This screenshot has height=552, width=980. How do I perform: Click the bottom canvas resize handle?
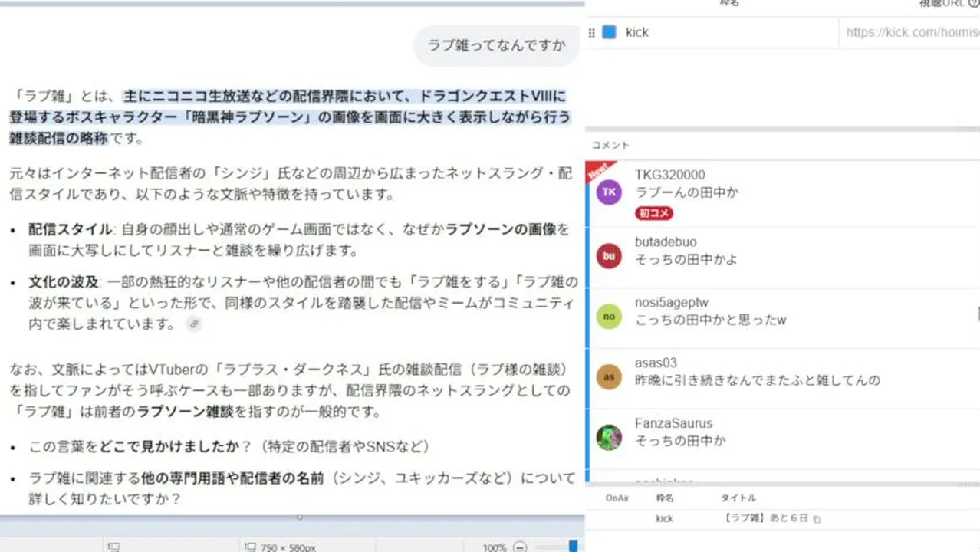tap(299, 517)
